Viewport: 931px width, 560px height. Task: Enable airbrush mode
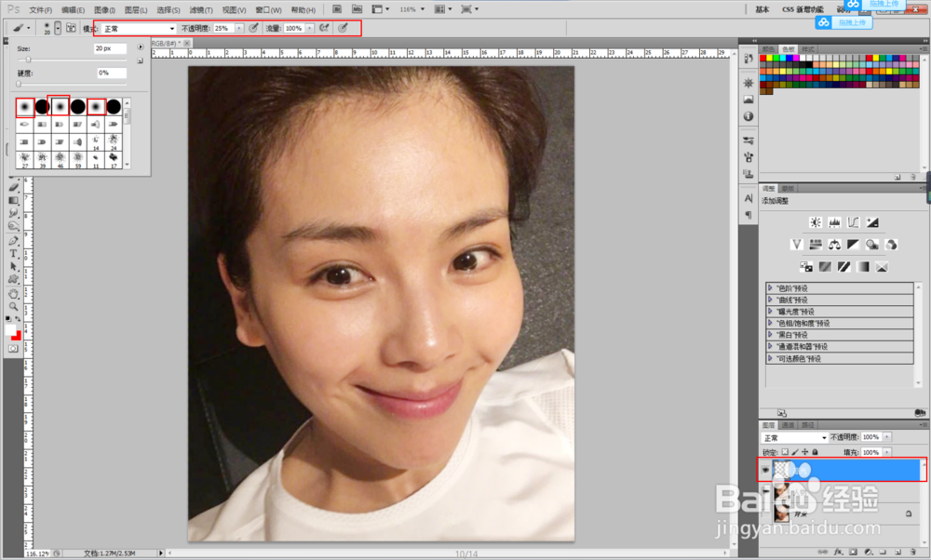click(x=324, y=28)
